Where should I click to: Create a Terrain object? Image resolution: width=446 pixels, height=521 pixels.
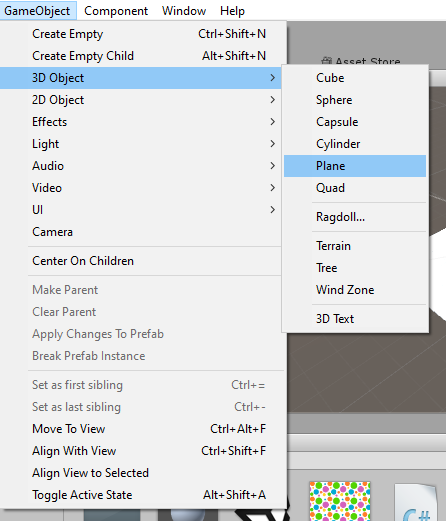[355, 246]
